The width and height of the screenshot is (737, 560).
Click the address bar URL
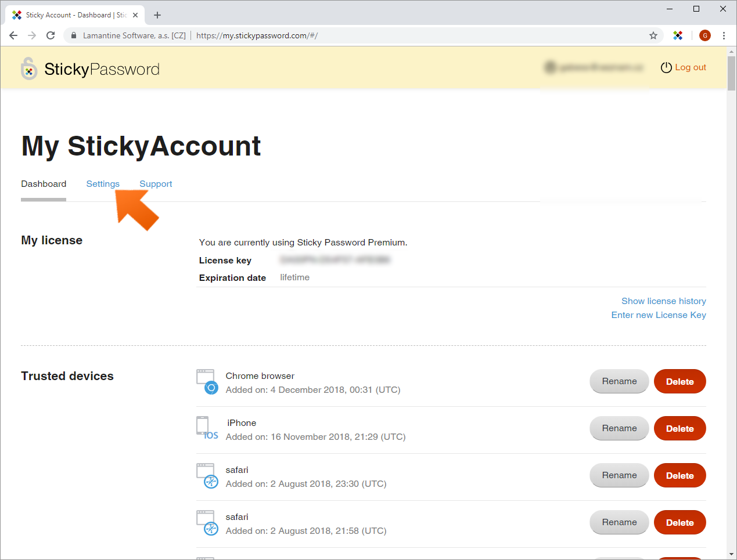[257, 35]
